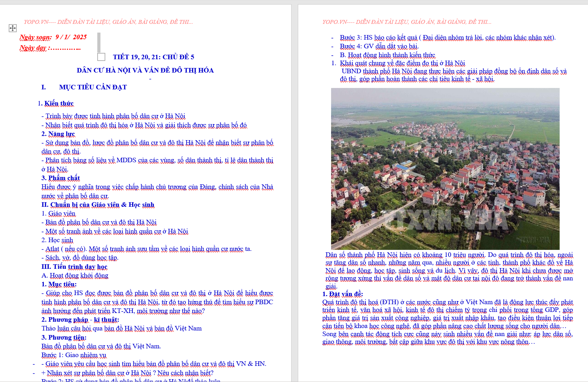Click the title 'TIẾT 19, 20, 21: CHỦ ĐỀ 5'

pyautogui.click(x=153, y=57)
